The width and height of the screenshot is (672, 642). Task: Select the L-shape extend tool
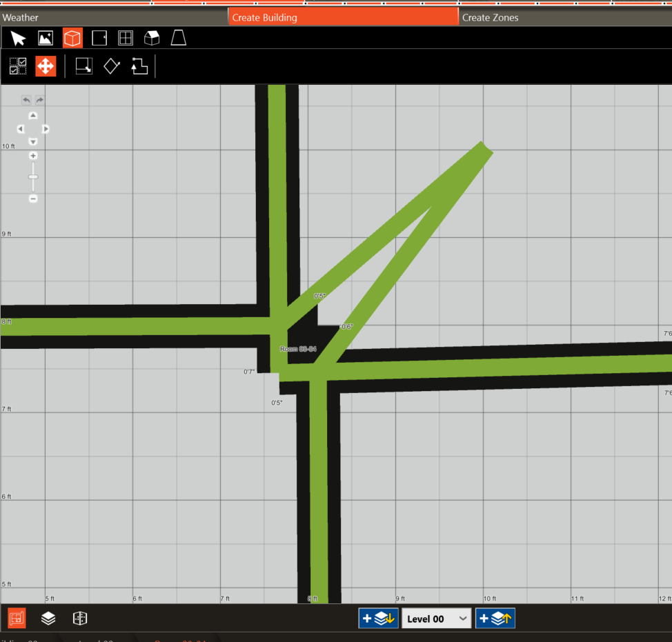(x=139, y=66)
